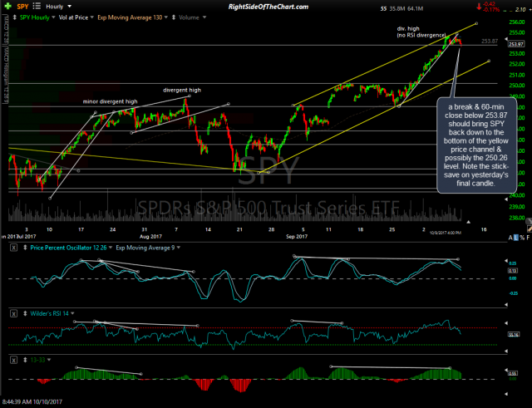Close the Price Percent Oscillator pane

pyautogui.click(x=13, y=248)
